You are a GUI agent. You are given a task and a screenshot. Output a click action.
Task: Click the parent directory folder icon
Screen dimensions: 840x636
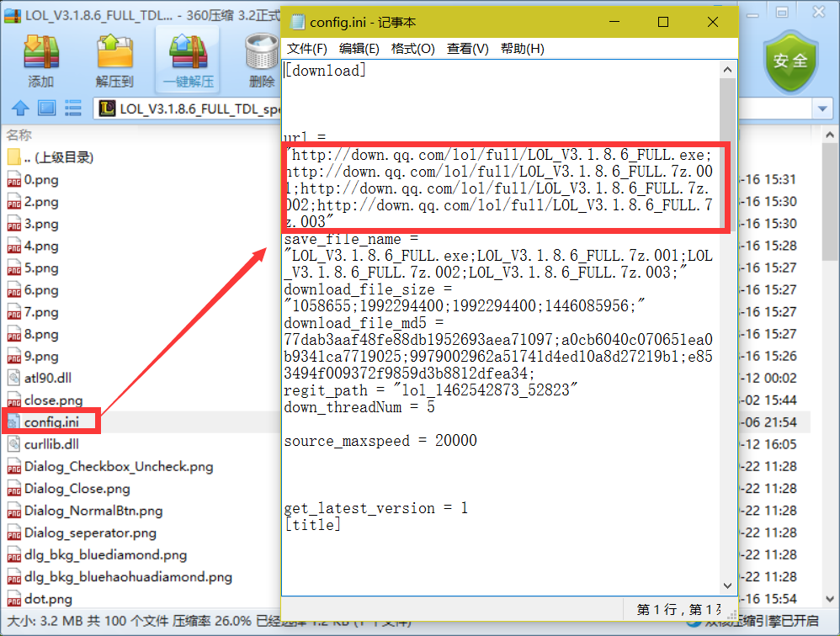(x=14, y=157)
